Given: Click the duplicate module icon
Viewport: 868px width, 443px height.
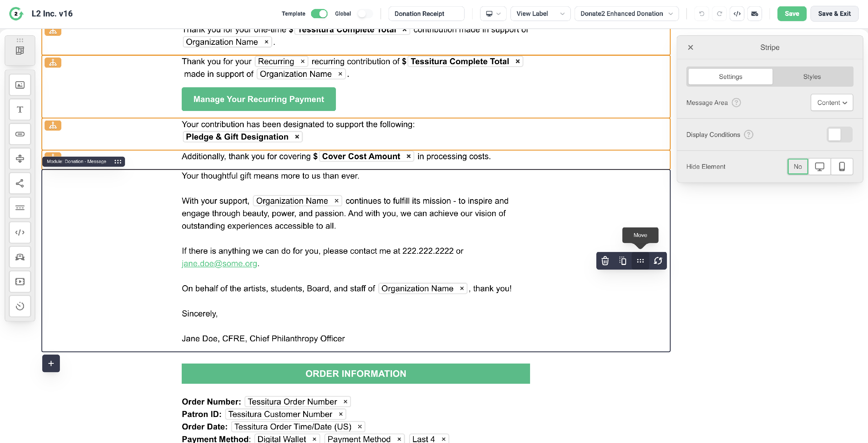Looking at the screenshot, I should pyautogui.click(x=623, y=261).
